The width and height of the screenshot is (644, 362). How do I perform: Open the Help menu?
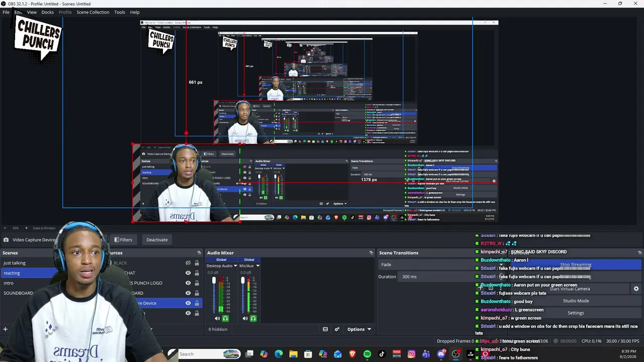pos(135,12)
